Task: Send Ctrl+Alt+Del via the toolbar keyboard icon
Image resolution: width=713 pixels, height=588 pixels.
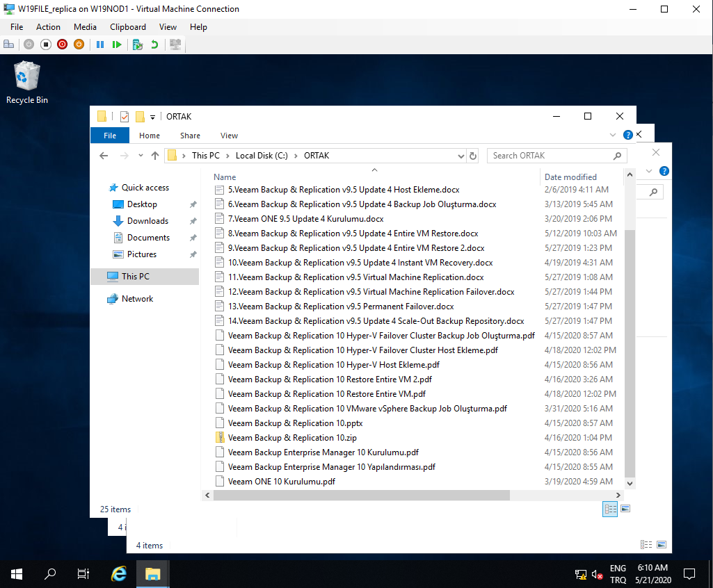Action: 8,44
